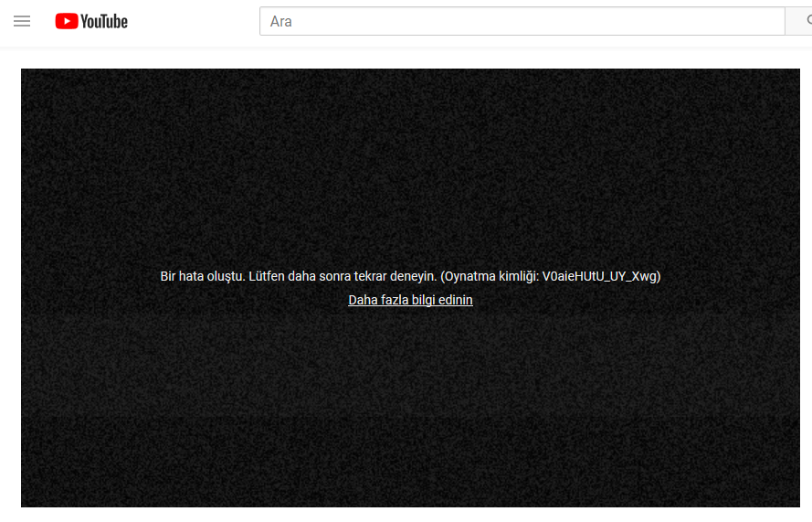Focus the "Ara" search field
The image size is (812, 522).
(x=521, y=21)
